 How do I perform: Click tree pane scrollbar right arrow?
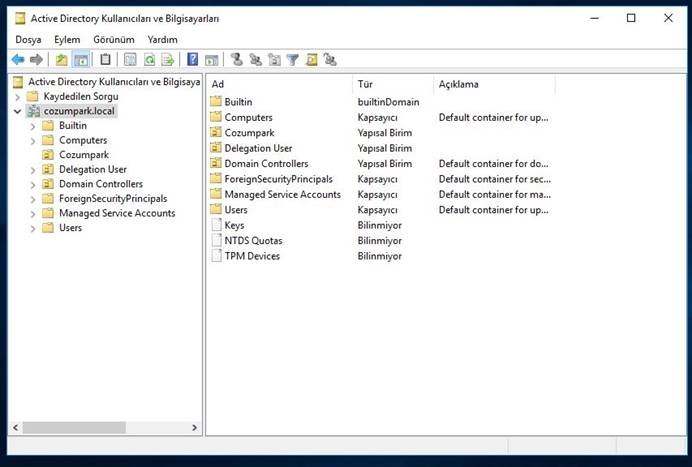[195, 427]
